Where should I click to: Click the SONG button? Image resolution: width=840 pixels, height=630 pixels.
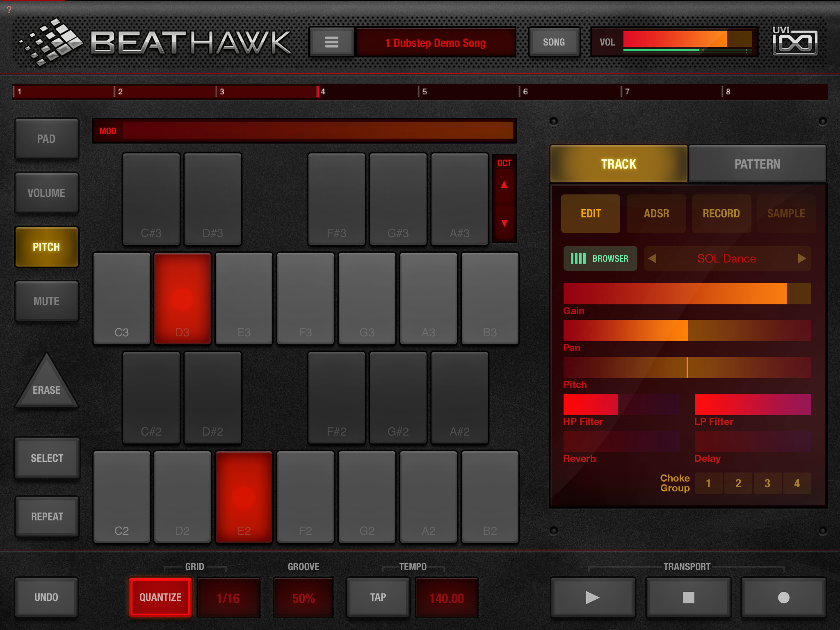554,42
